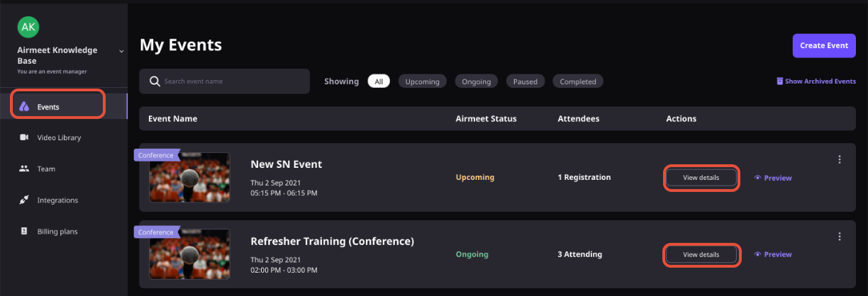Viewport: 868px width, 296px height.
Task: Show Archived Events link
Action: [816, 81]
